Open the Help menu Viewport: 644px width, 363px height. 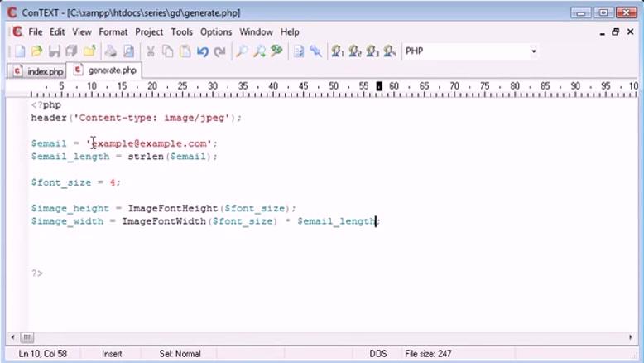pyautogui.click(x=290, y=32)
